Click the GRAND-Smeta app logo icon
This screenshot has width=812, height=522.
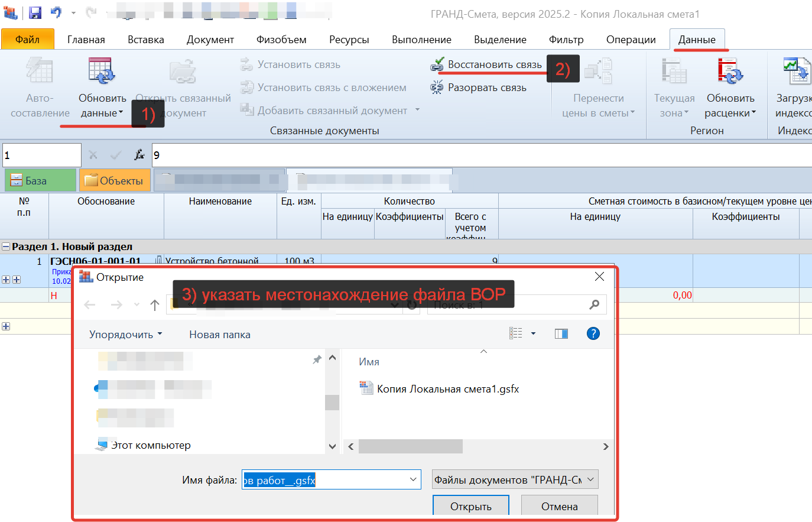(11, 12)
